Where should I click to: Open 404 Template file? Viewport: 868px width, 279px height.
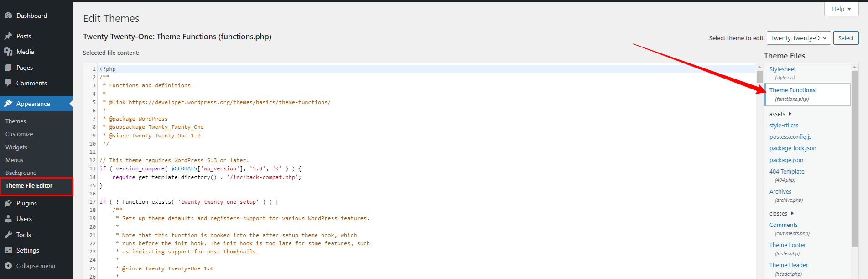787,171
